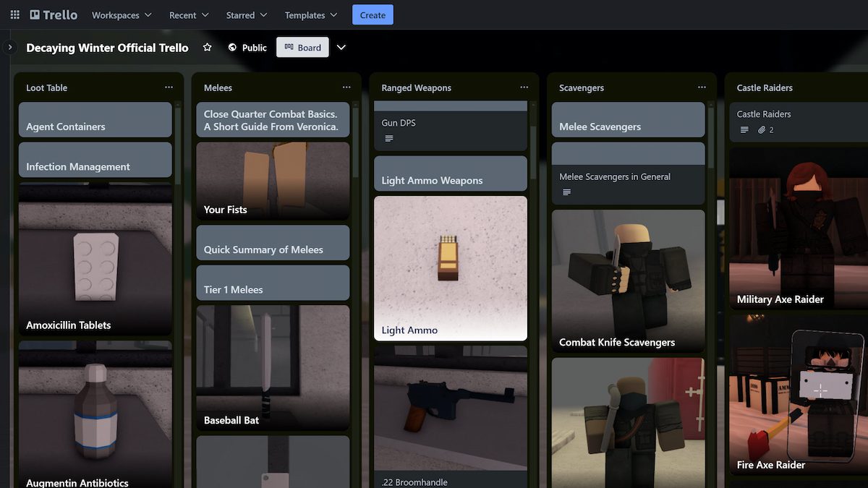Click the Create button
The image size is (868, 488).
373,14
